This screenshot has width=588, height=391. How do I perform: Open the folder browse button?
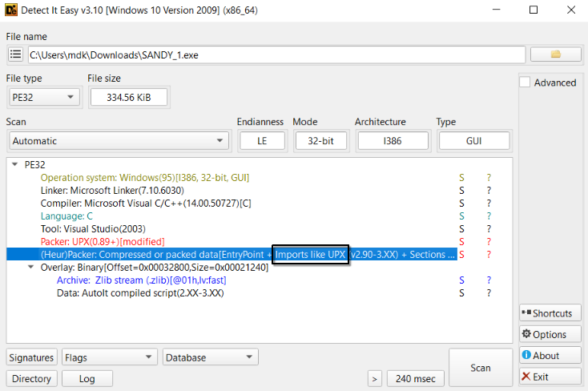click(x=554, y=54)
